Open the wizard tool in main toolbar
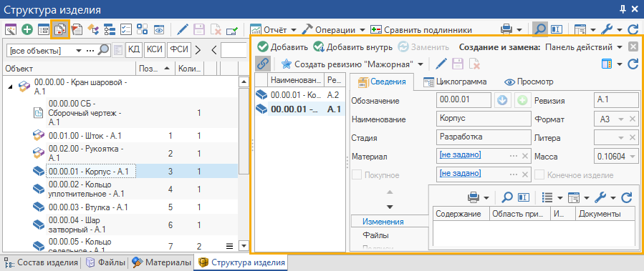The width and height of the screenshot is (644, 271). tap(11, 29)
